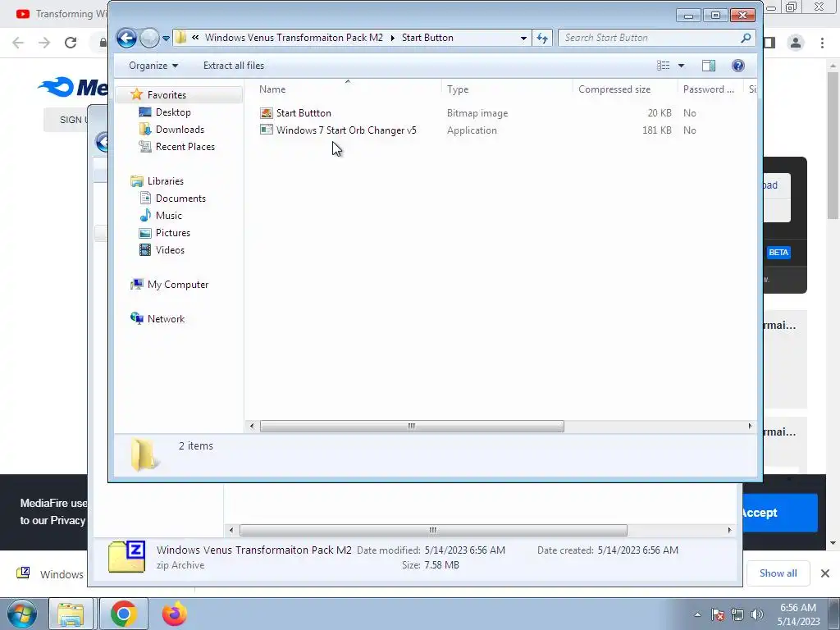Close the Chrome downloads bar
840x630 pixels.
[825, 573]
